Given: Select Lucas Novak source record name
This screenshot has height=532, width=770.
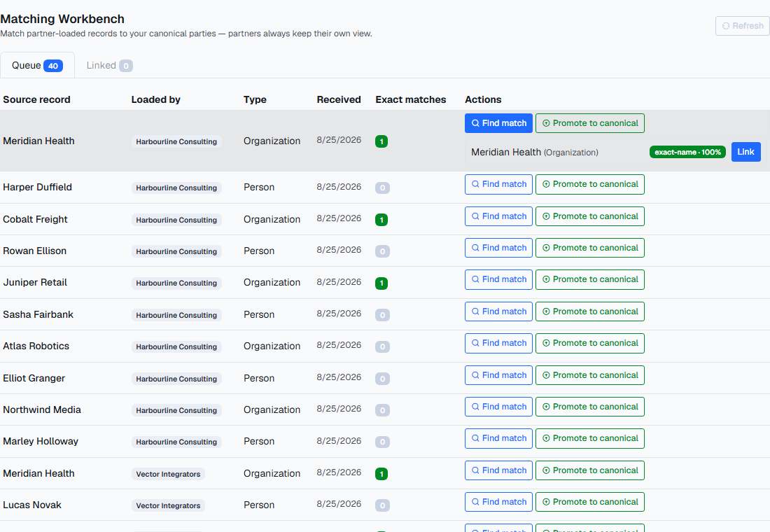Looking at the screenshot, I should click(x=32, y=505).
